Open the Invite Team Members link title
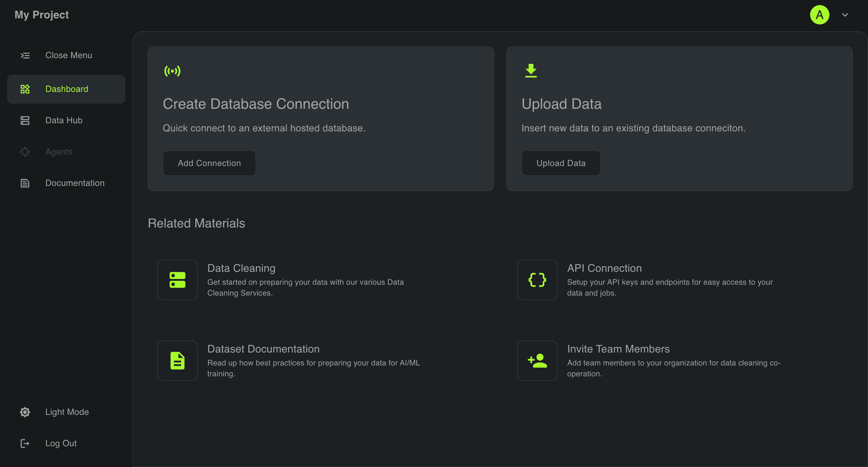This screenshot has height=467, width=868. pos(618,349)
